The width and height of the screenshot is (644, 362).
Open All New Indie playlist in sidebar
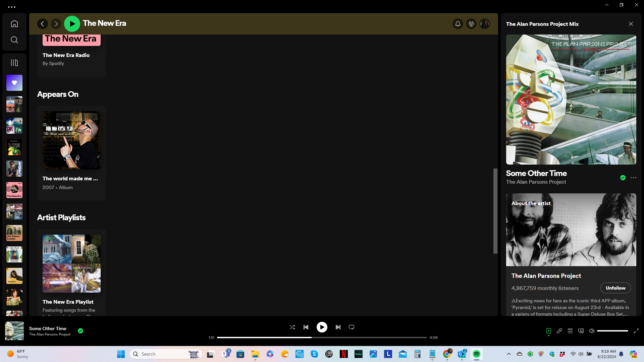click(x=14, y=233)
